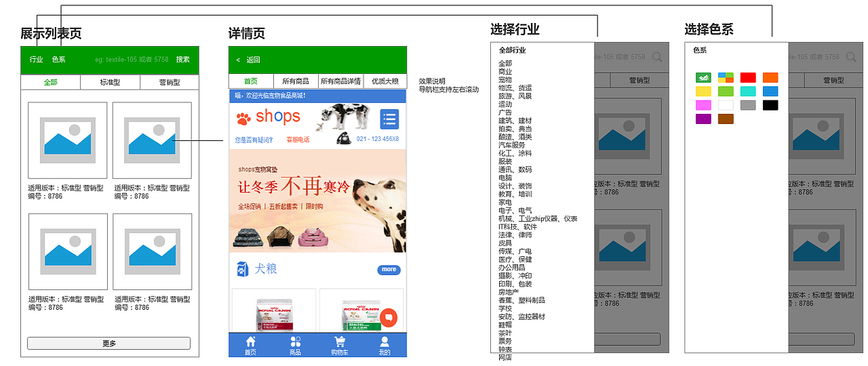Pick the cyan color swatch

click(748, 91)
